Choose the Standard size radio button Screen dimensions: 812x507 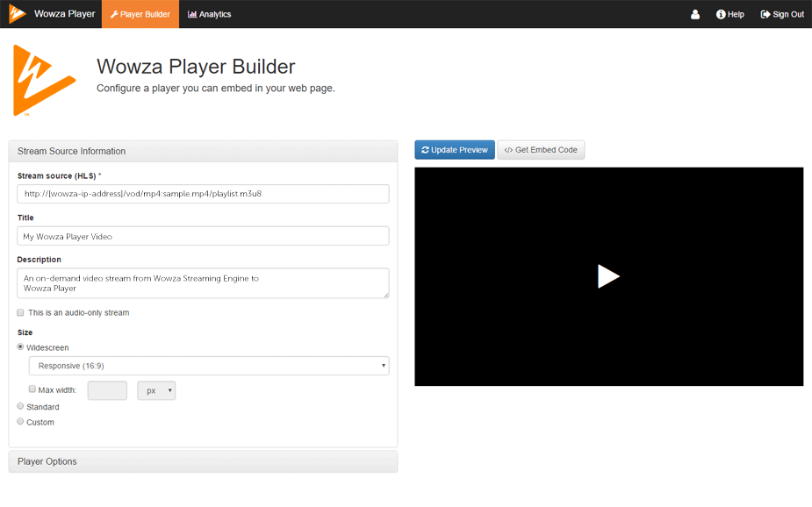[21, 406]
